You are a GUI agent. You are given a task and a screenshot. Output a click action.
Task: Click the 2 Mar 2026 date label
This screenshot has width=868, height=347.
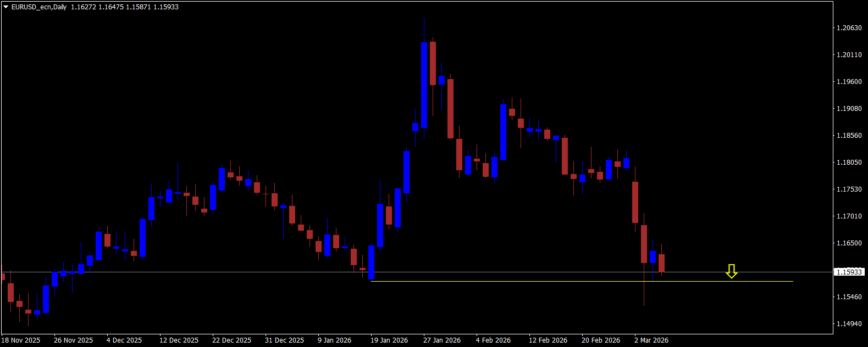coord(651,340)
